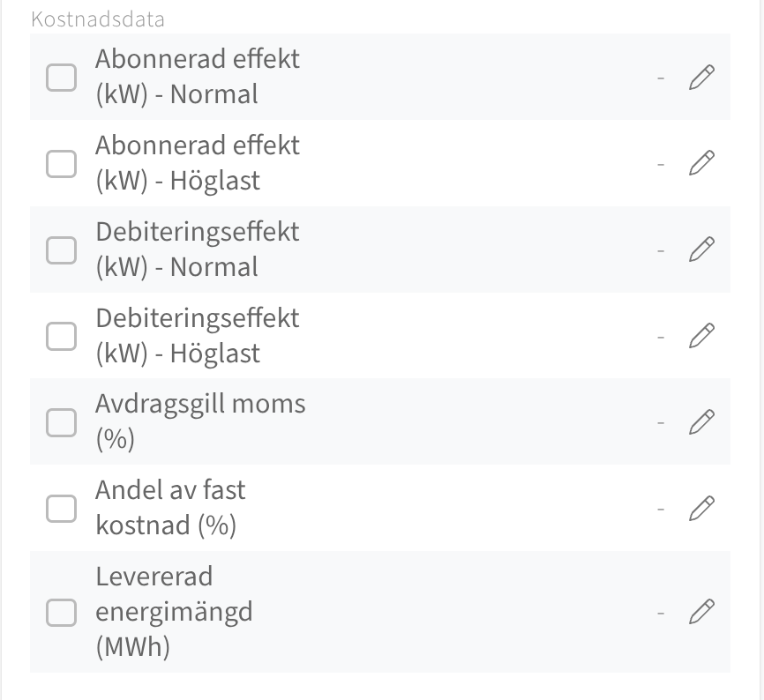Check the Andel av fast kostnad checkbox
This screenshot has height=700, width=764.
61,509
